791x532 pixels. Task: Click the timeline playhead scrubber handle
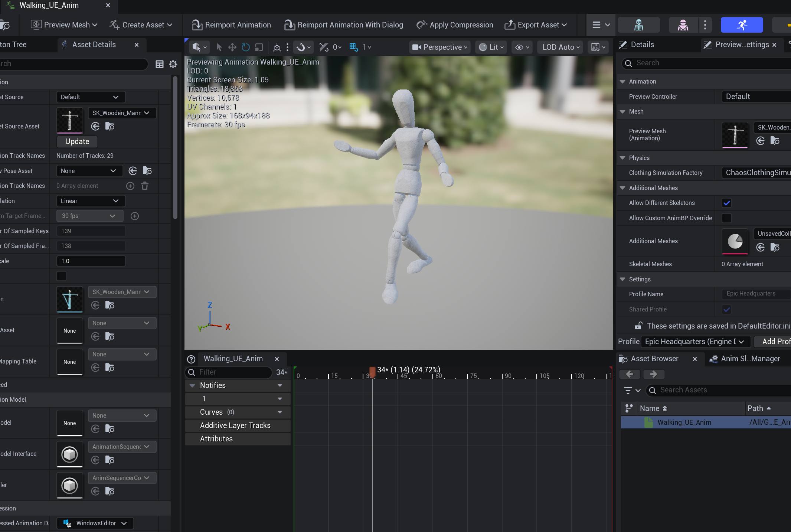pos(372,371)
